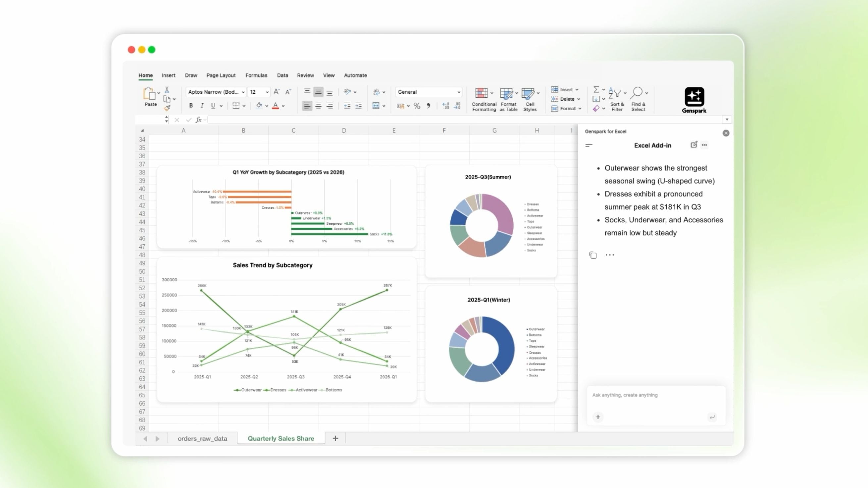This screenshot has height=488, width=868.
Task: Expand the font size dropdown
Action: tap(266, 92)
